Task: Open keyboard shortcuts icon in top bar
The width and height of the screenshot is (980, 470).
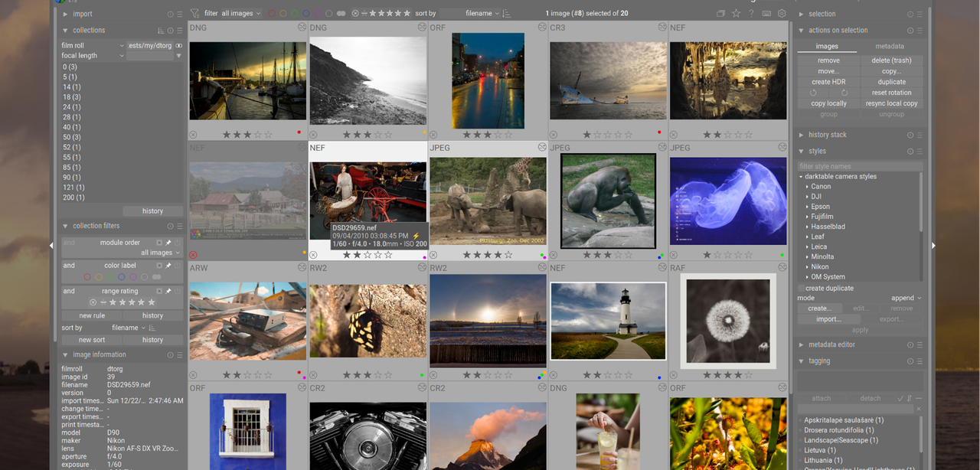Action: 766,13
